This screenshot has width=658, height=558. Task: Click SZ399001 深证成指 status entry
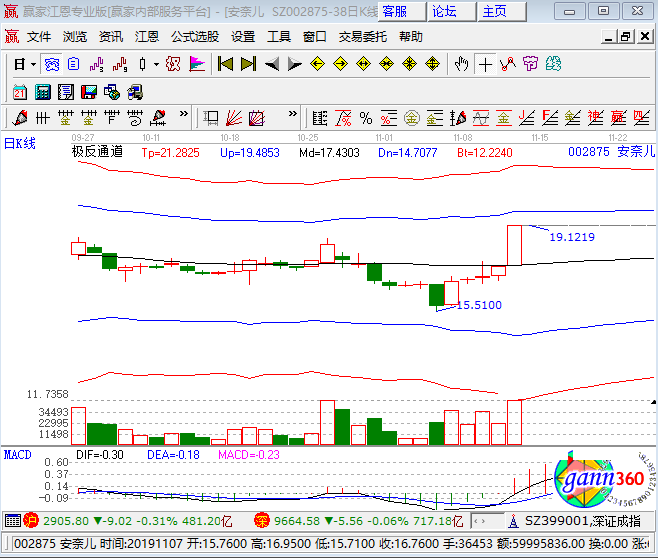click(583, 521)
